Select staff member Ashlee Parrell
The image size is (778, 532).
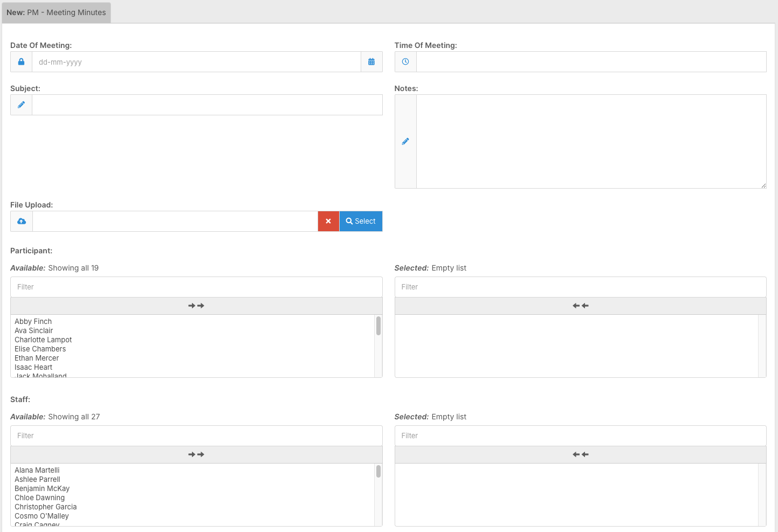pyautogui.click(x=38, y=480)
